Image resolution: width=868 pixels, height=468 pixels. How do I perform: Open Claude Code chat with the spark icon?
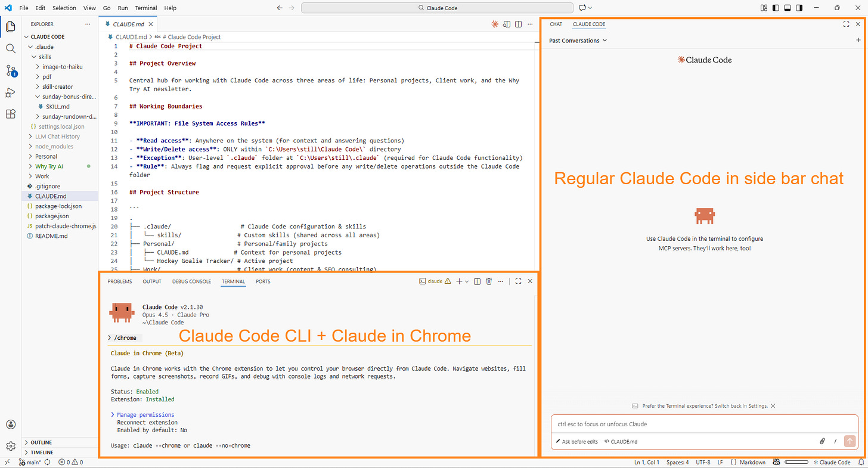pyautogui.click(x=494, y=24)
